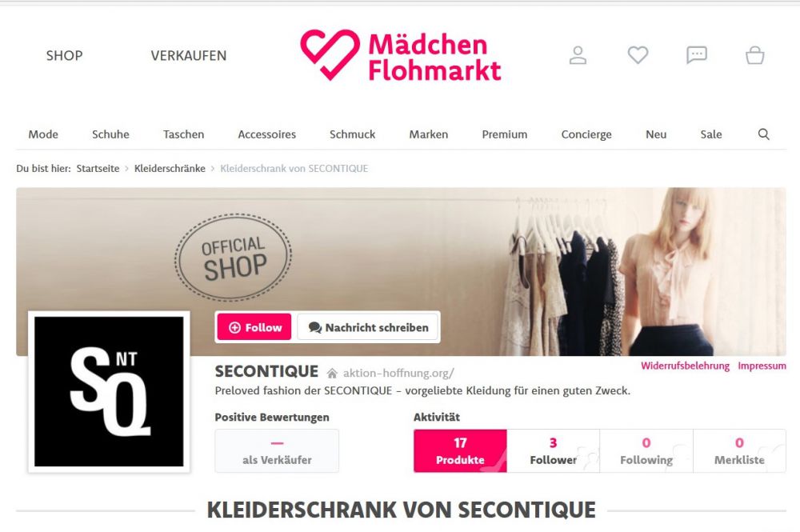Image resolution: width=800 pixels, height=532 pixels.
Task: Open the user account profile icon
Action: (x=578, y=55)
